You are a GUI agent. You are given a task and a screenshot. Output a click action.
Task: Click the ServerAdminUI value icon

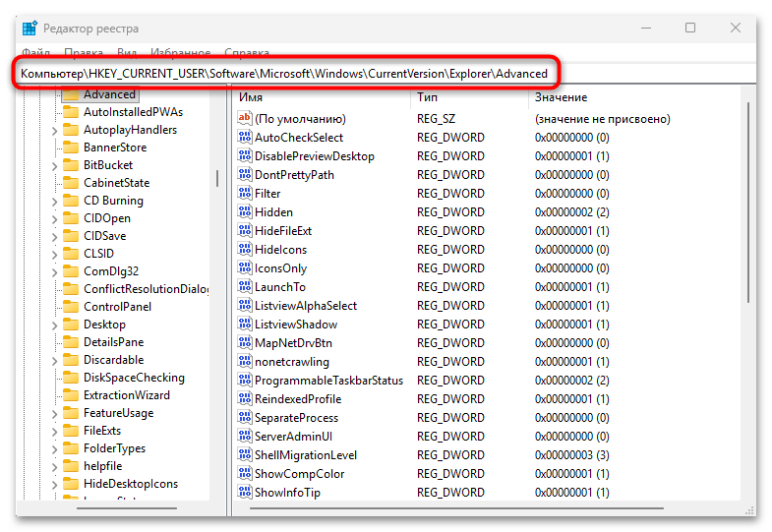tap(245, 436)
